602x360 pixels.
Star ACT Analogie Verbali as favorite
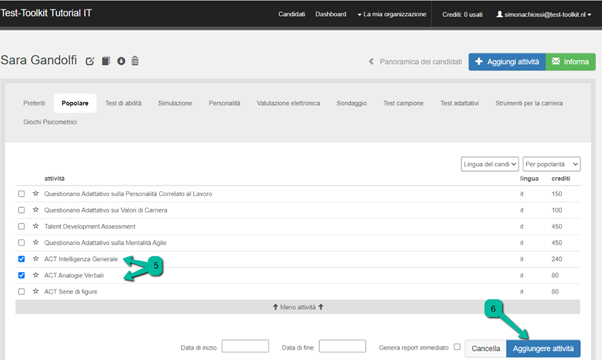coord(36,275)
